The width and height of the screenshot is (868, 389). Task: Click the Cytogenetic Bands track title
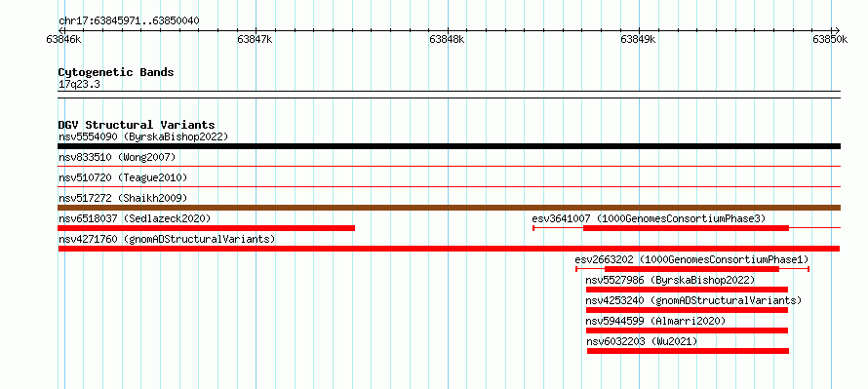pos(116,72)
